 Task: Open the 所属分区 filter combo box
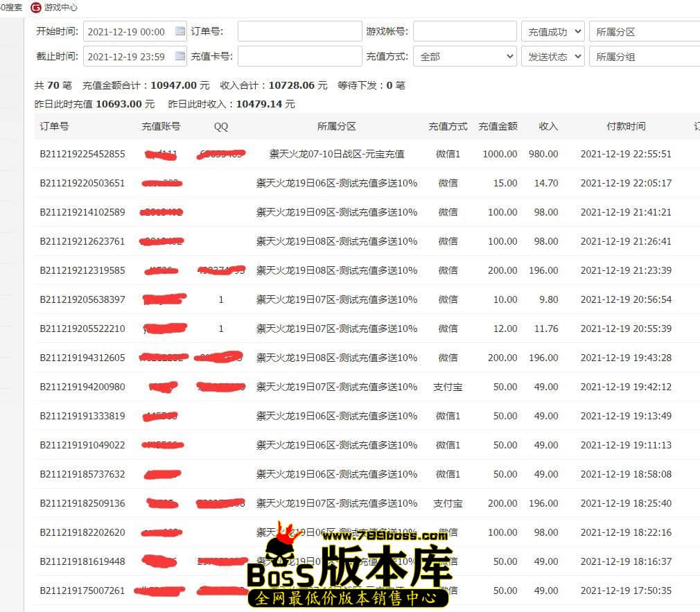tap(644, 32)
